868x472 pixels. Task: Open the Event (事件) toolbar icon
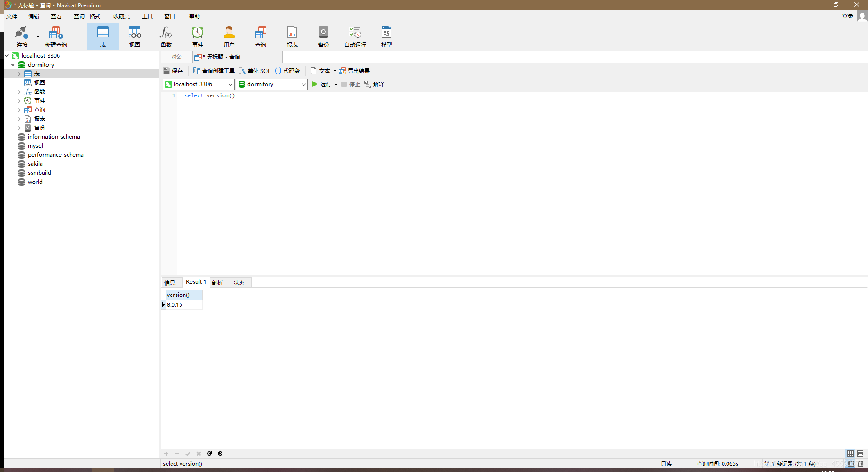(x=198, y=36)
